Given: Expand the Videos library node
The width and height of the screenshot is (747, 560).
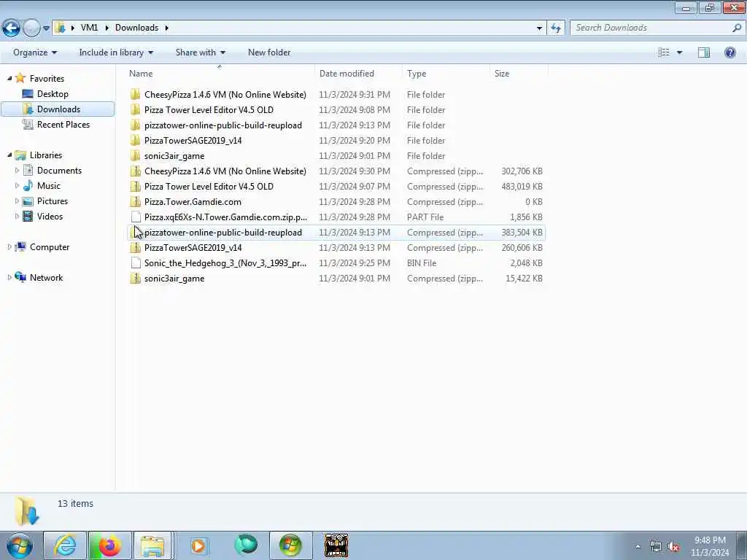Looking at the screenshot, I should (x=18, y=216).
